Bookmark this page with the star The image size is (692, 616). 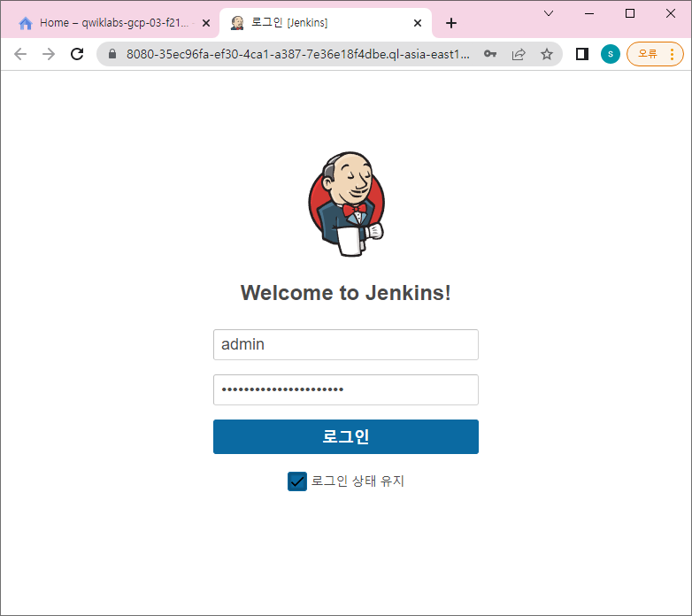click(x=547, y=54)
